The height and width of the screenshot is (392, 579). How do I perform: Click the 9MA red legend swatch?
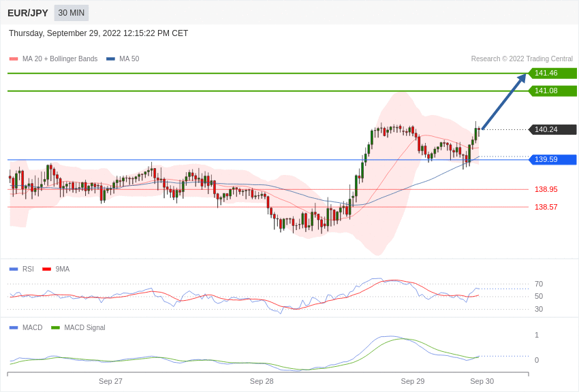47,269
